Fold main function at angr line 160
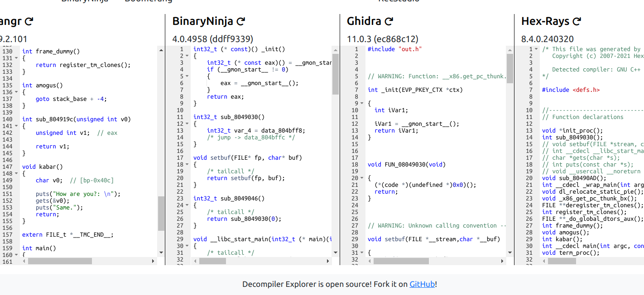Image resolution: width=644 pixels, height=295 pixels. click(x=16, y=255)
